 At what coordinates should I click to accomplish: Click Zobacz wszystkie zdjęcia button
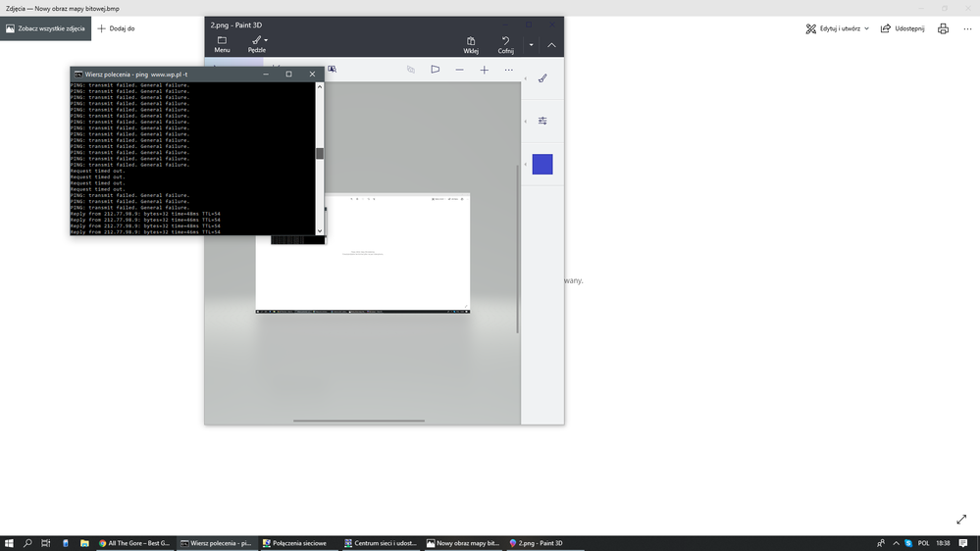(x=46, y=28)
